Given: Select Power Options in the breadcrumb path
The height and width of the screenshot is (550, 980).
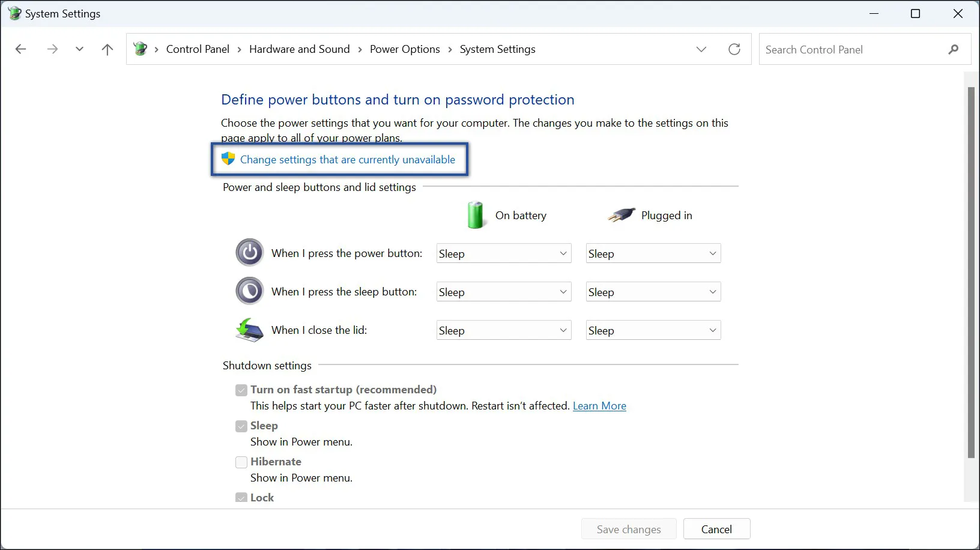Looking at the screenshot, I should 405,49.
